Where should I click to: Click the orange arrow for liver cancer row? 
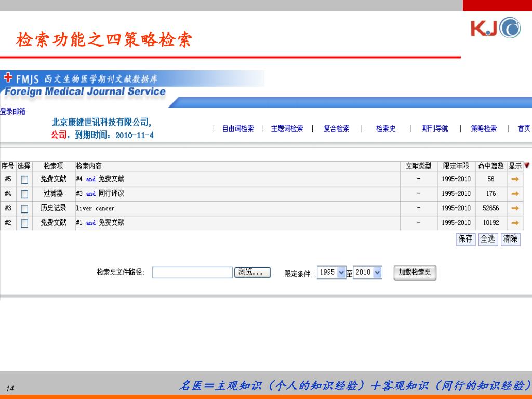click(x=515, y=208)
